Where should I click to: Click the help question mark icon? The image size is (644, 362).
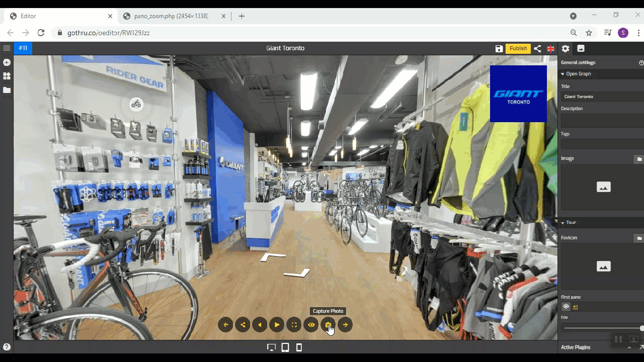click(x=7, y=347)
